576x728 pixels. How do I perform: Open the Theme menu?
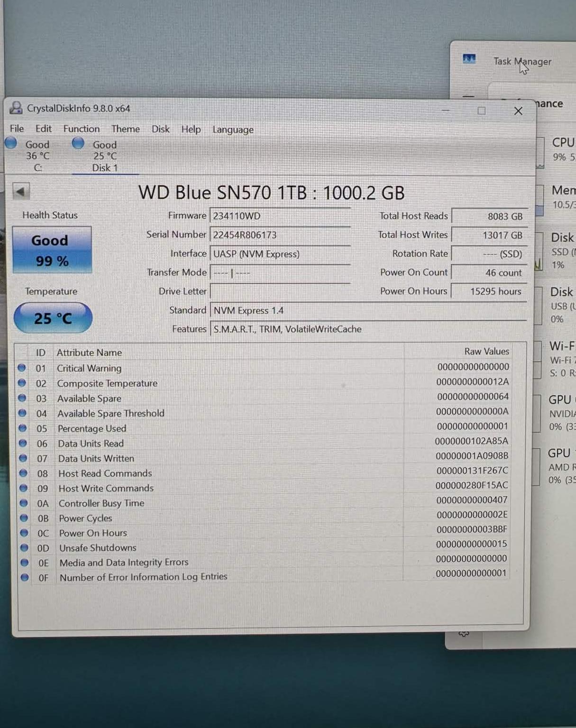(x=126, y=129)
